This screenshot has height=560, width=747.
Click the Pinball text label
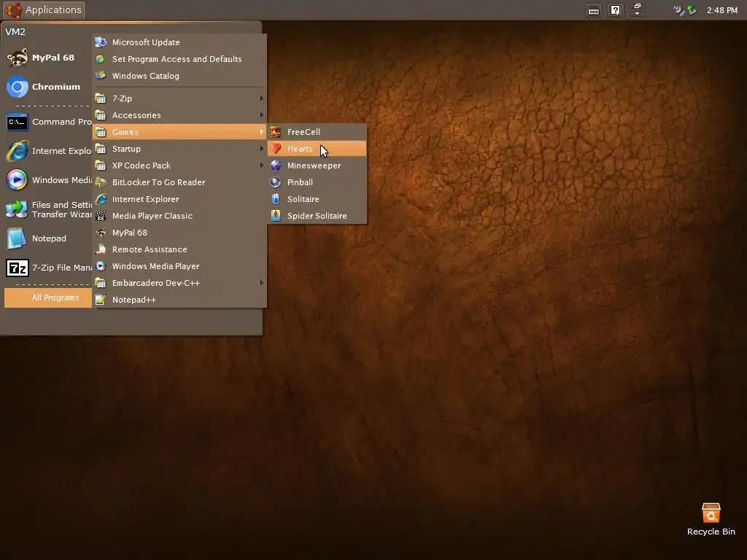click(x=300, y=182)
